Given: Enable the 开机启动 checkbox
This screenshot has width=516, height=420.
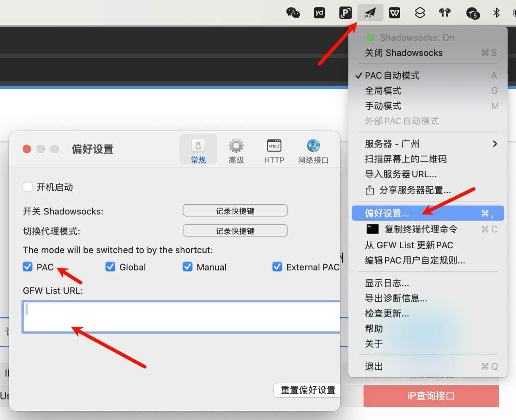Looking at the screenshot, I should click(x=27, y=187).
